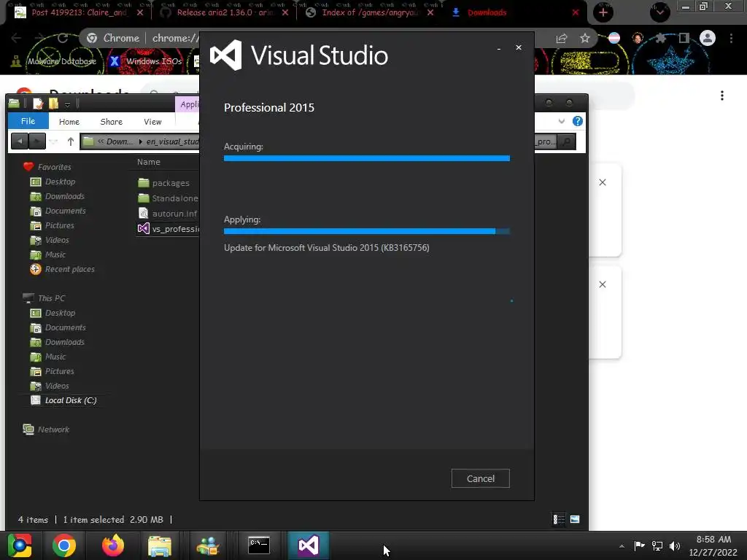Screen dimensions: 747x560
Task: Select This PC in navigation pane
Action: (x=44, y=298)
